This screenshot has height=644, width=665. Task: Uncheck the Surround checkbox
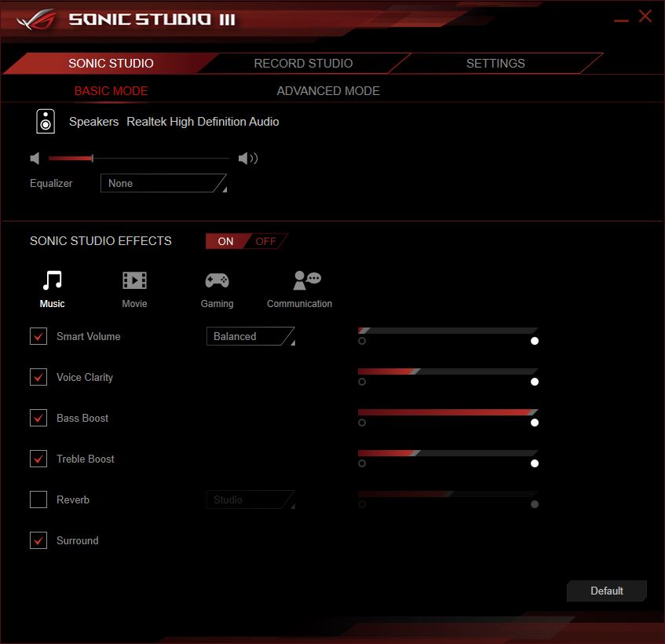(x=38, y=540)
